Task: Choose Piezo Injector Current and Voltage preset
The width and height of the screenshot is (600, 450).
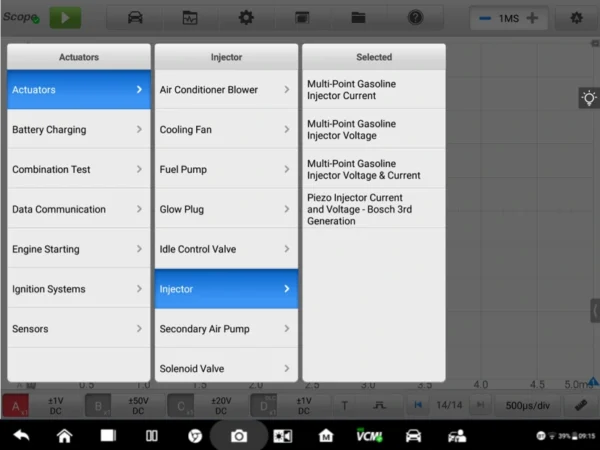Action: click(372, 210)
